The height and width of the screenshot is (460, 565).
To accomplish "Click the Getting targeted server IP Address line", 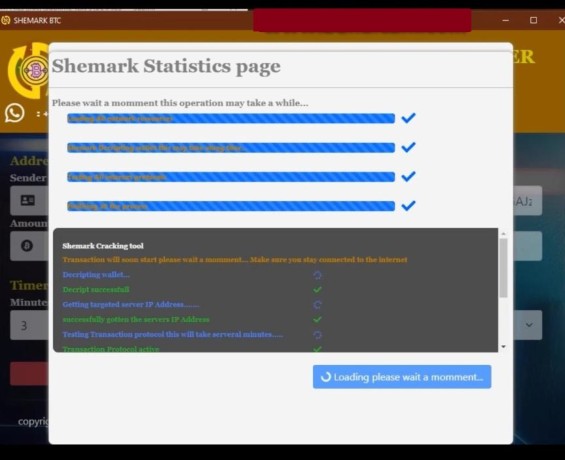I will [x=131, y=304].
